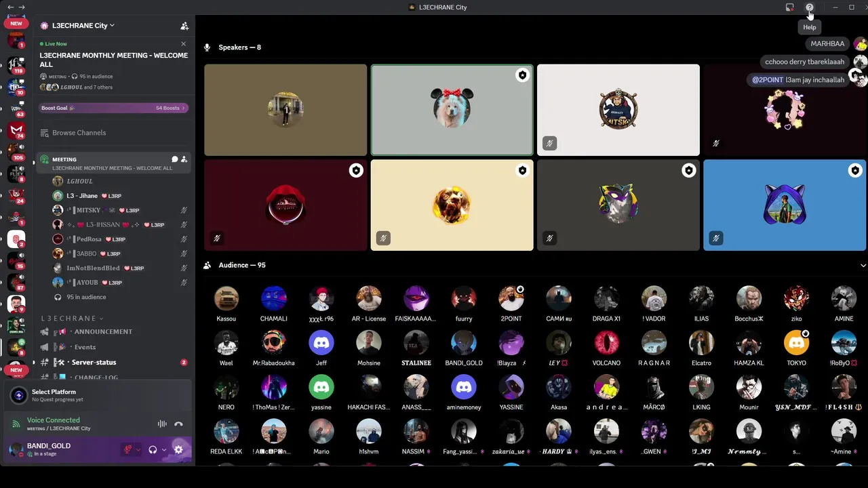This screenshot has width=868, height=488.
Task: Open audience member Jeff
Action: tap(321, 348)
